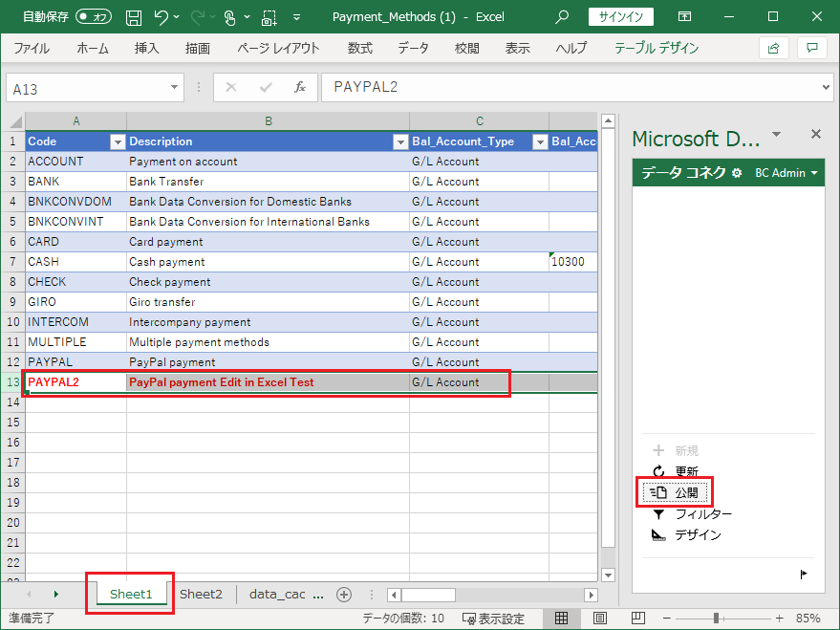Switch to the Sheet2 tab
The width and height of the screenshot is (840, 630).
tap(201, 594)
